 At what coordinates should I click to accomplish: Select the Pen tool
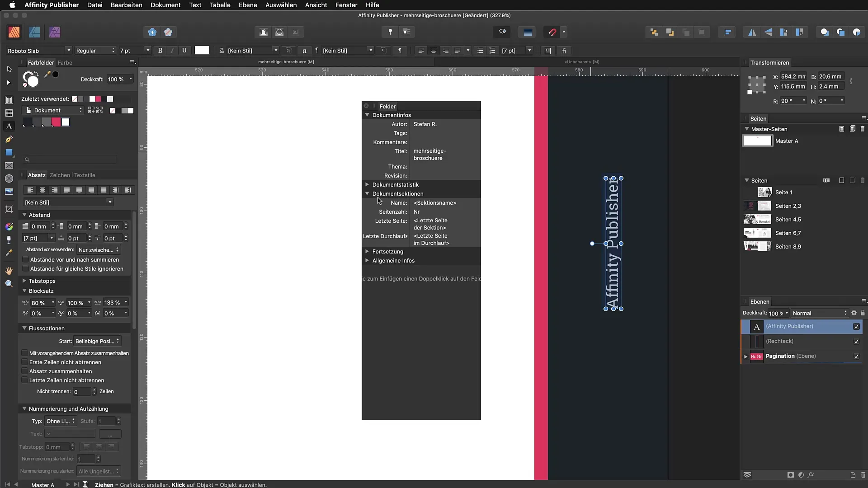(x=9, y=139)
